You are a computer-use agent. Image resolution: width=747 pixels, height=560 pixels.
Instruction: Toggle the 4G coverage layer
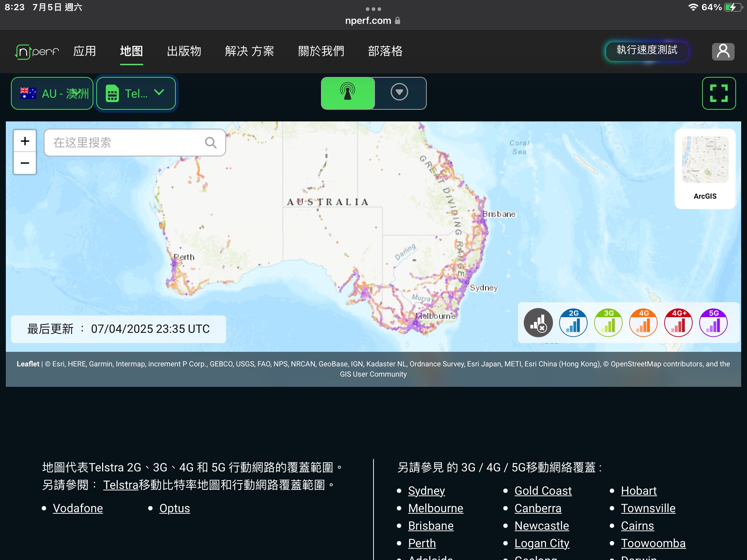coord(643,323)
